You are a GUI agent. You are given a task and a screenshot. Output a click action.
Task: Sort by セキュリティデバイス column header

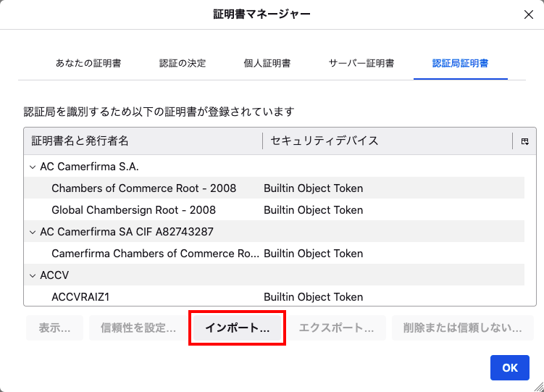click(388, 141)
